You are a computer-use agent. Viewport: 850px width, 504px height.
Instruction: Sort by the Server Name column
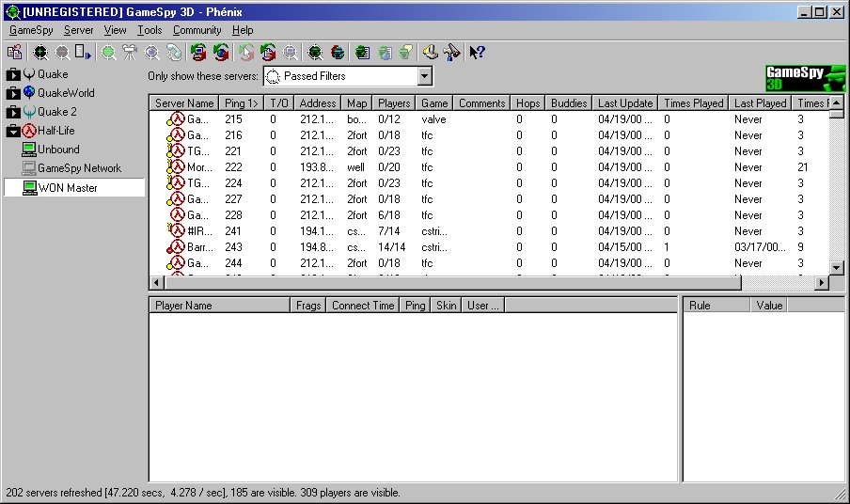(184, 103)
